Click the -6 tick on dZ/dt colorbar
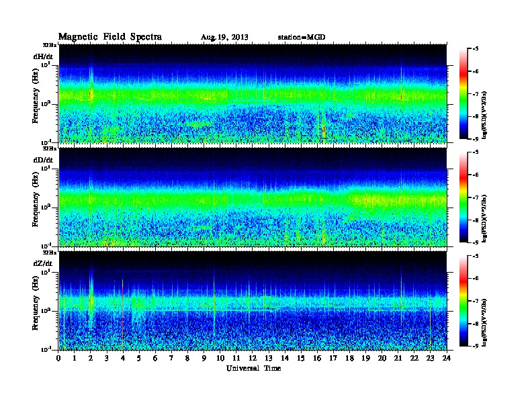This screenshot has height=411, width=532. click(475, 279)
